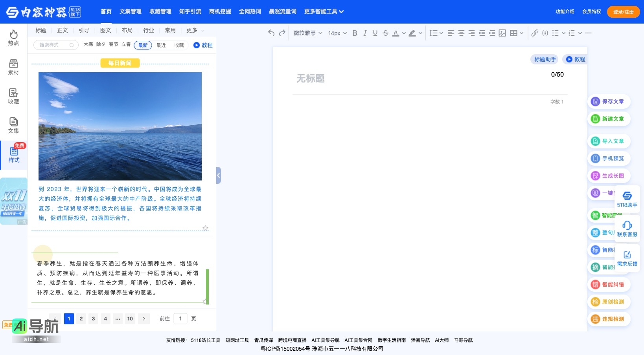Image resolution: width=644 pixels, height=355 pixels.
Task: Open the 微软雅黑 font family dropdown
Action: tap(308, 33)
